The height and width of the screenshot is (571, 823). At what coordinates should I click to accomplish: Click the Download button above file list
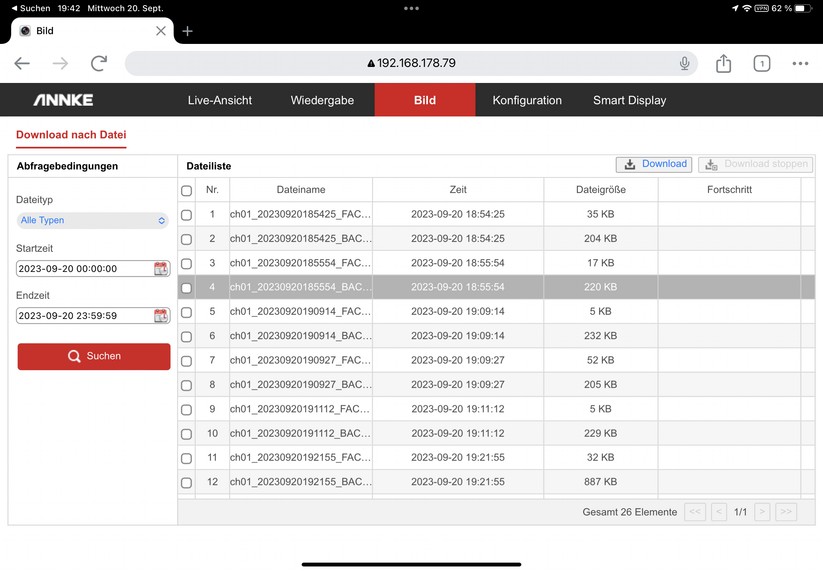click(654, 164)
